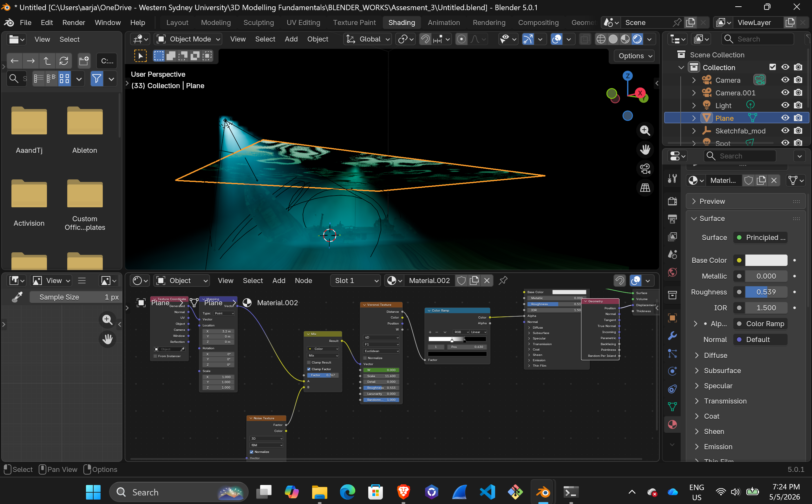Adjust Factor slider in the Mix node
The height and width of the screenshot is (504, 812).
[323, 375]
